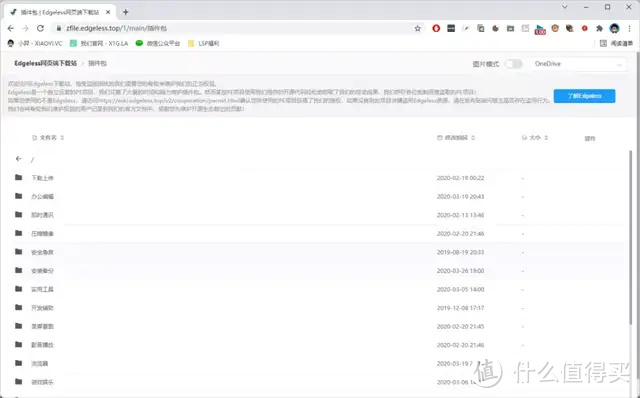Click the page's vertical scrollbar
Viewport: 640px width, 398px height.
[630, 239]
